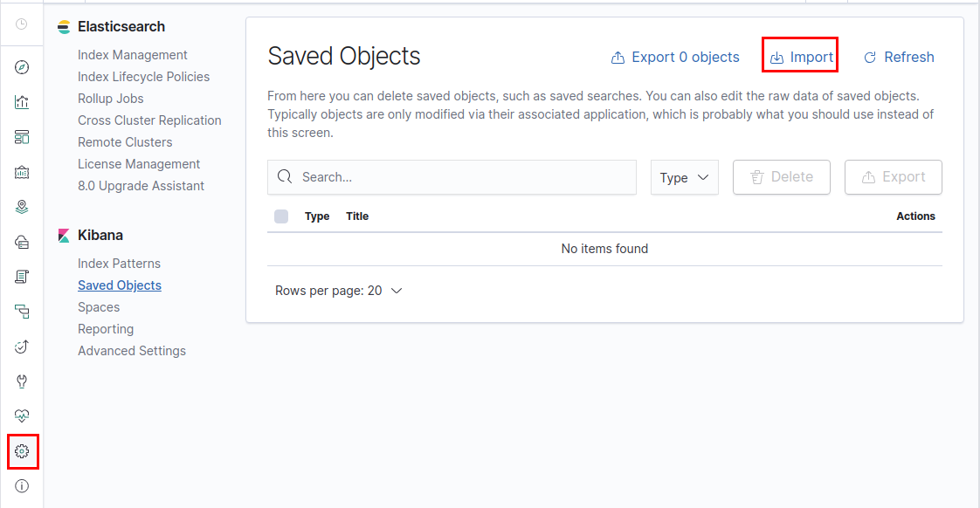Open Reporting page
980x508 pixels.
point(106,329)
